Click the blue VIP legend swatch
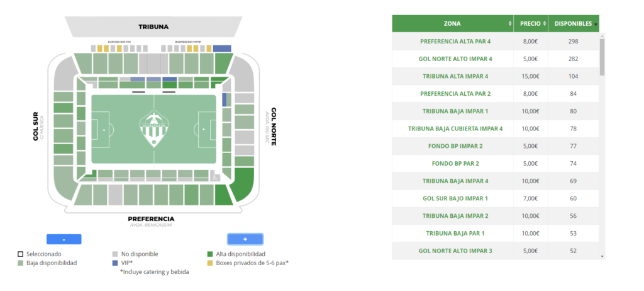Viewport: 644px width, 291px height. pyautogui.click(x=114, y=263)
